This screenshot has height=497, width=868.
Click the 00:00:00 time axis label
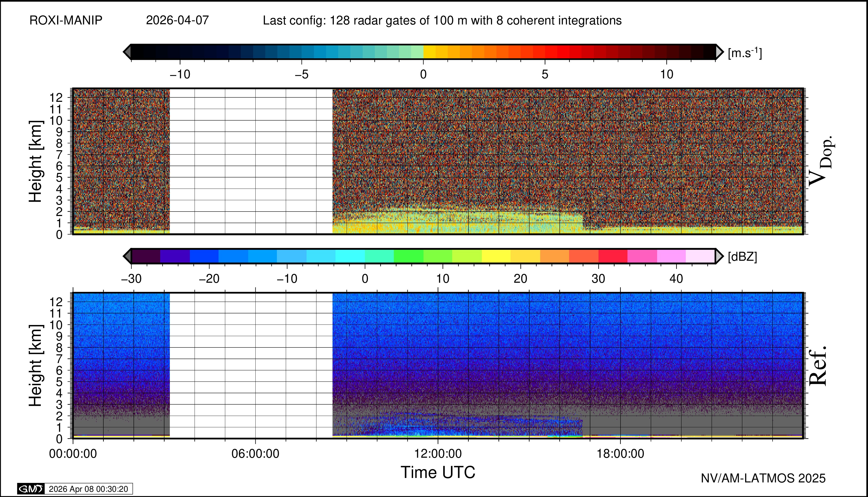pos(73,454)
